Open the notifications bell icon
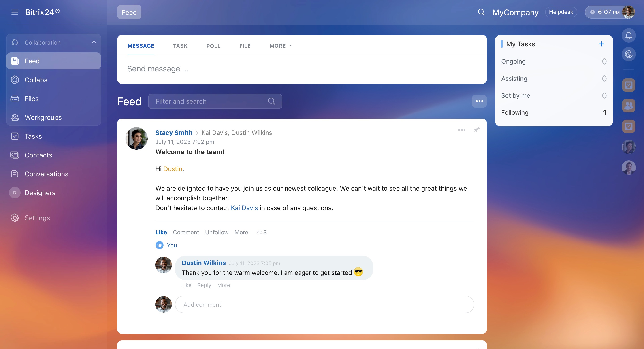This screenshot has height=349, width=644. [x=628, y=36]
